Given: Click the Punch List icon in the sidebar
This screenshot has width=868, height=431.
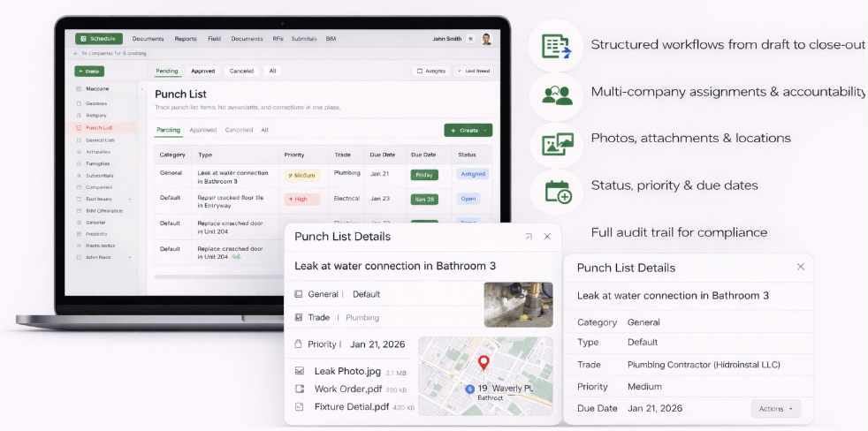Looking at the screenshot, I should click(x=79, y=128).
